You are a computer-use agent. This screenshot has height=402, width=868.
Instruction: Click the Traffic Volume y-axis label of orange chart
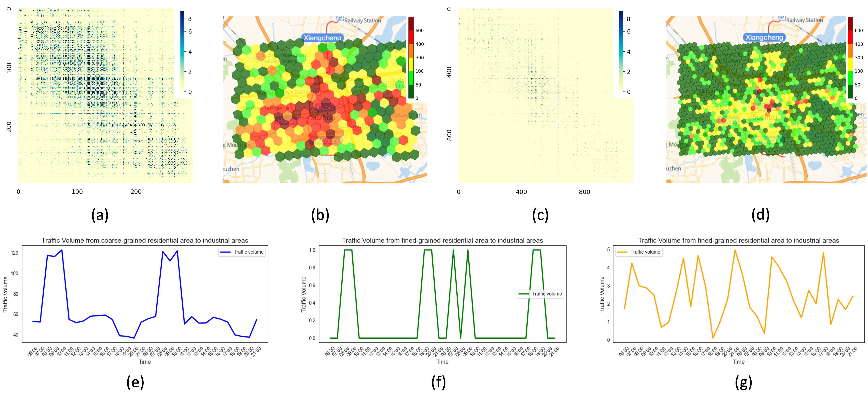coord(601,294)
